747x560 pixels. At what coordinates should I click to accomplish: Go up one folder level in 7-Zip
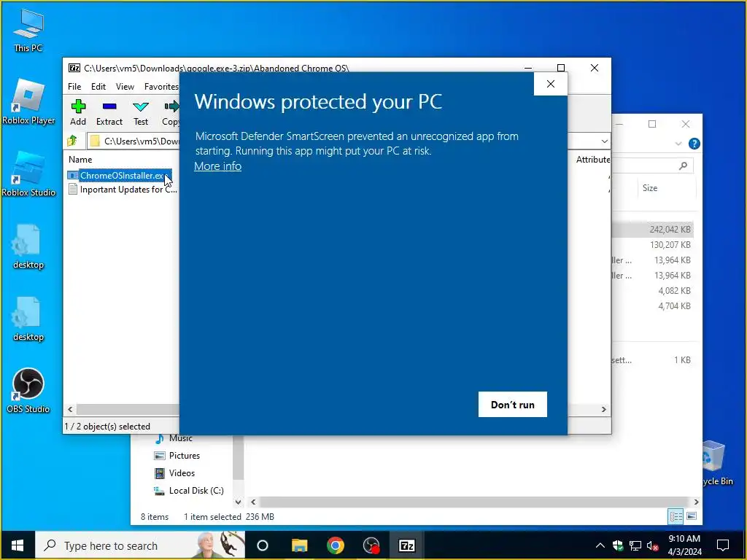point(72,141)
